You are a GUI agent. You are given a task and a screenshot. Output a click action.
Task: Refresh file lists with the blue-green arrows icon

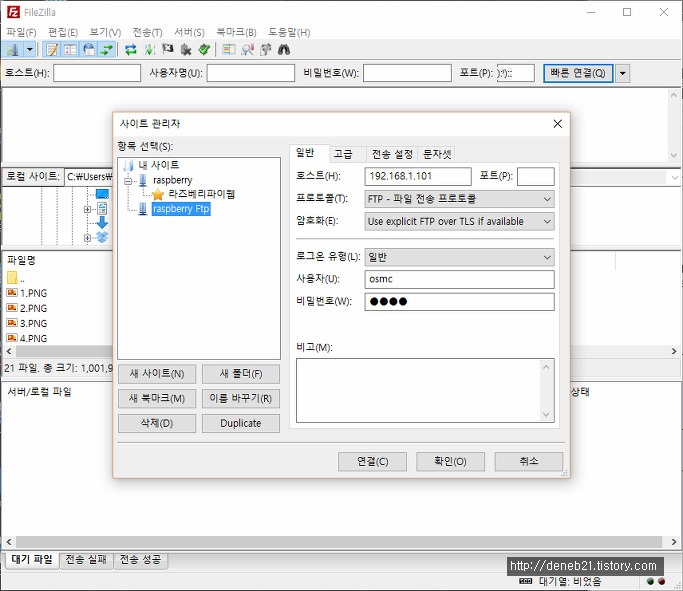tap(131, 50)
